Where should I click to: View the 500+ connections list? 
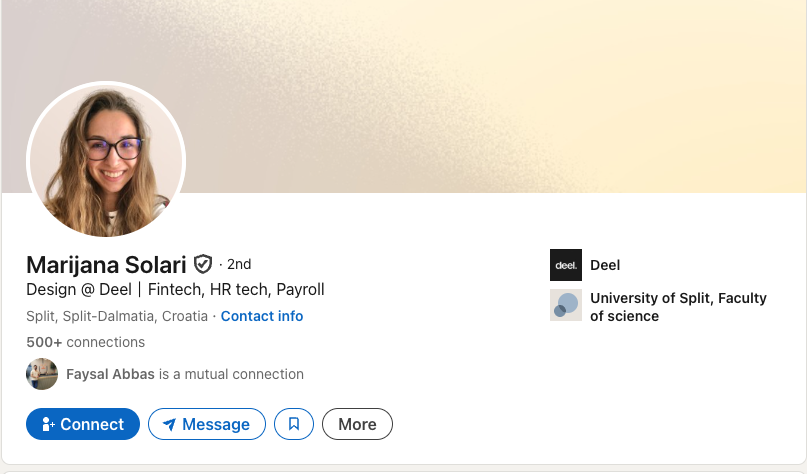point(85,342)
